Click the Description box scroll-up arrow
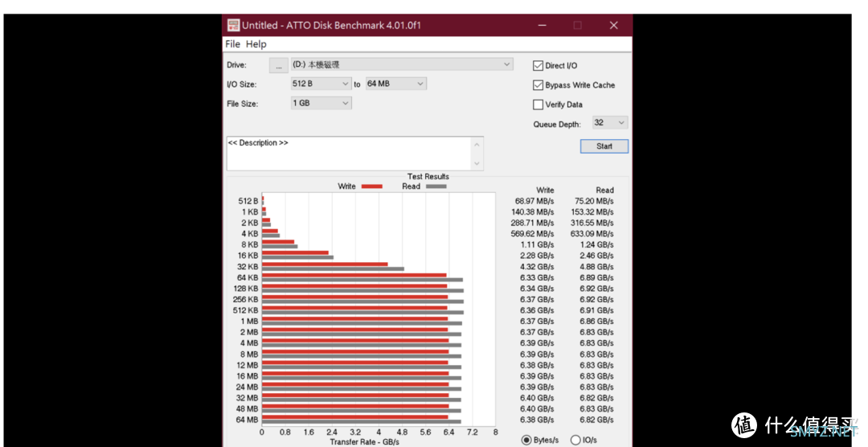The image size is (868, 447). click(477, 144)
